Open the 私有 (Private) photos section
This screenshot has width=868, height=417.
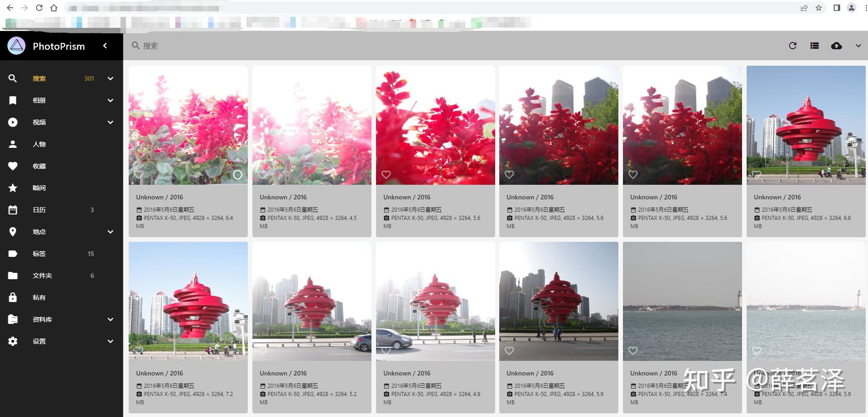pyautogui.click(x=39, y=297)
